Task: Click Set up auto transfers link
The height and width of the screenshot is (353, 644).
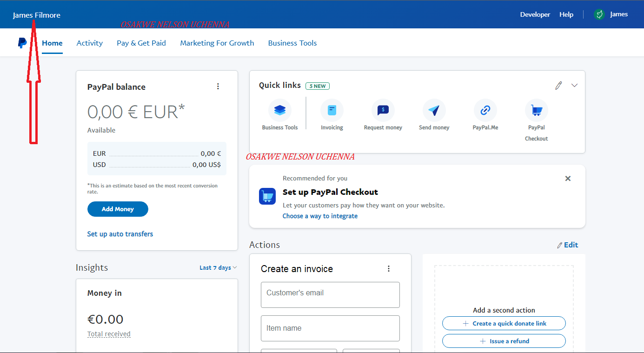Action: pos(120,234)
